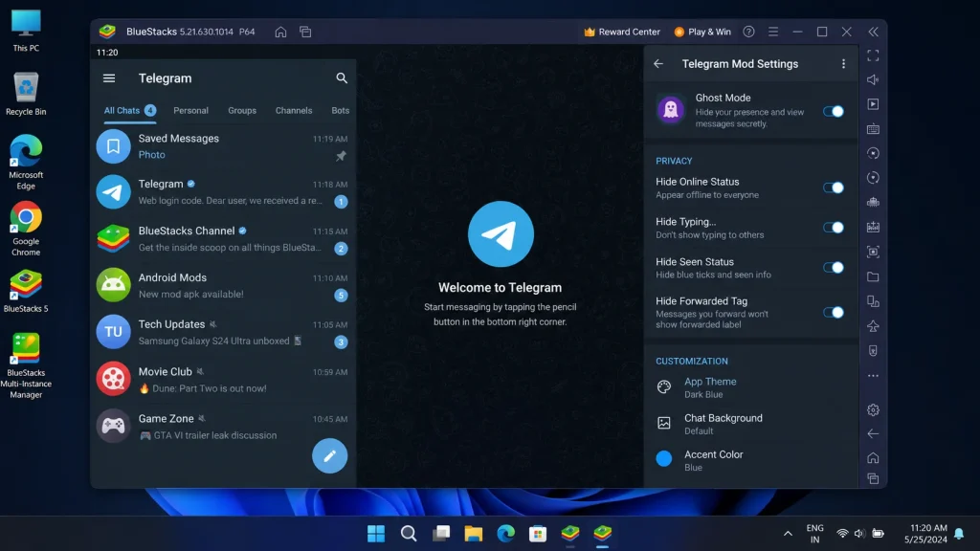
Task: Click the Windows Start button
Action: point(376,534)
